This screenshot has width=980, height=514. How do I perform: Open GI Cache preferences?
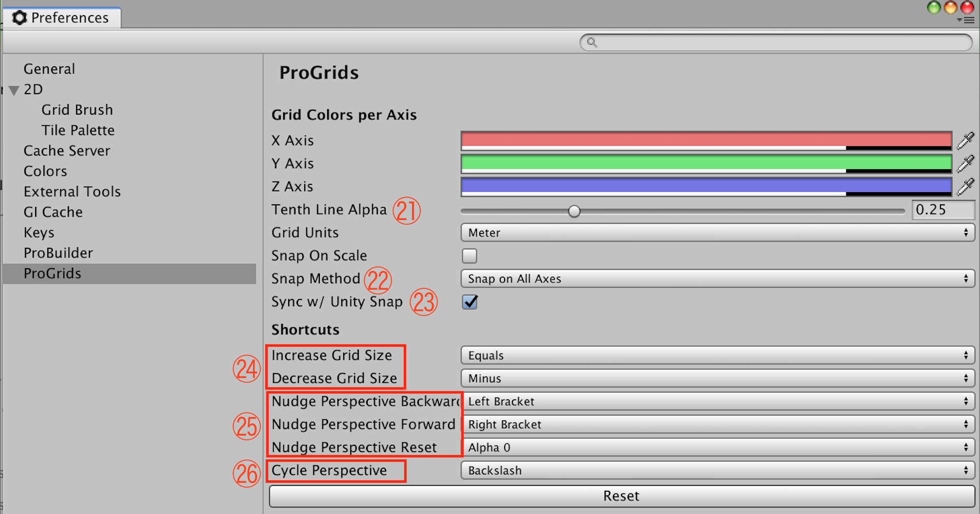(x=53, y=212)
